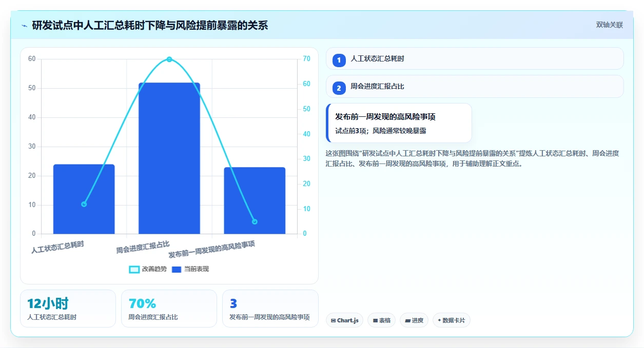Click the x-axis label 发布前一周发现的高风险事项
This screenshot has width=644, height=348.
click(x=212, y=249)
